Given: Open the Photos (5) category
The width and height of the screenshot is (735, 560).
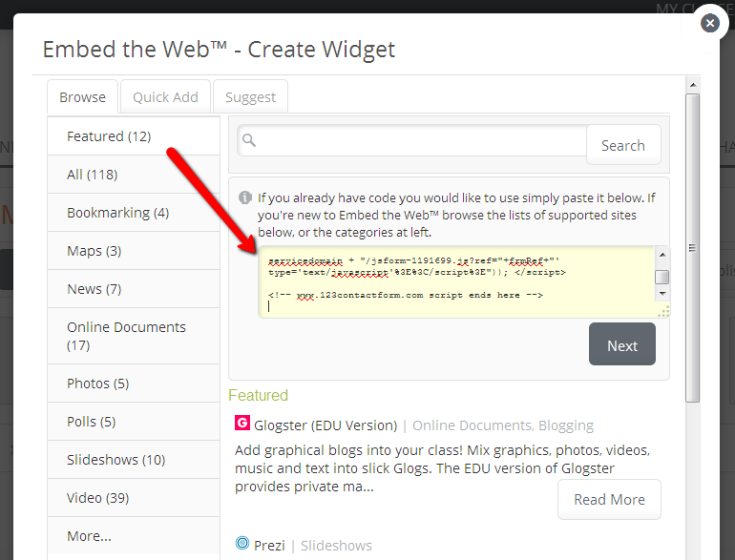Looking at the screenshot, I should 134,384.
